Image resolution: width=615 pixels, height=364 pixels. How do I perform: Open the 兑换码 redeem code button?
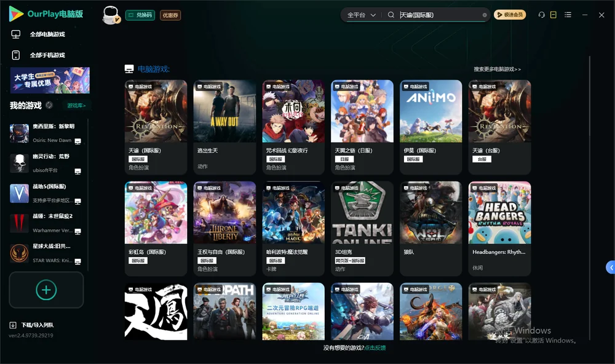tap(140, 15)
